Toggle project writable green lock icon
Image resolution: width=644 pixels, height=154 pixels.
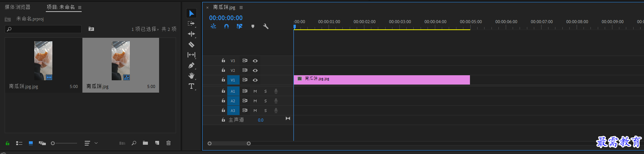coord(7,143)
